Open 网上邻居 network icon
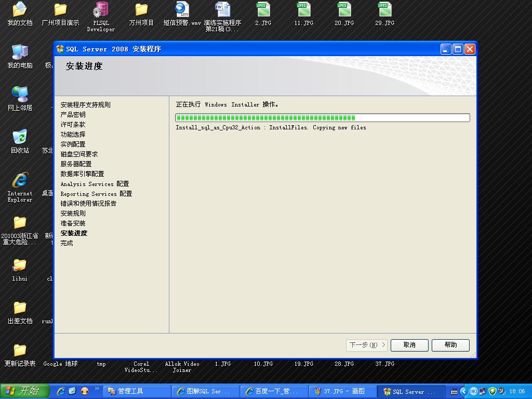 (x=20, y=95)
